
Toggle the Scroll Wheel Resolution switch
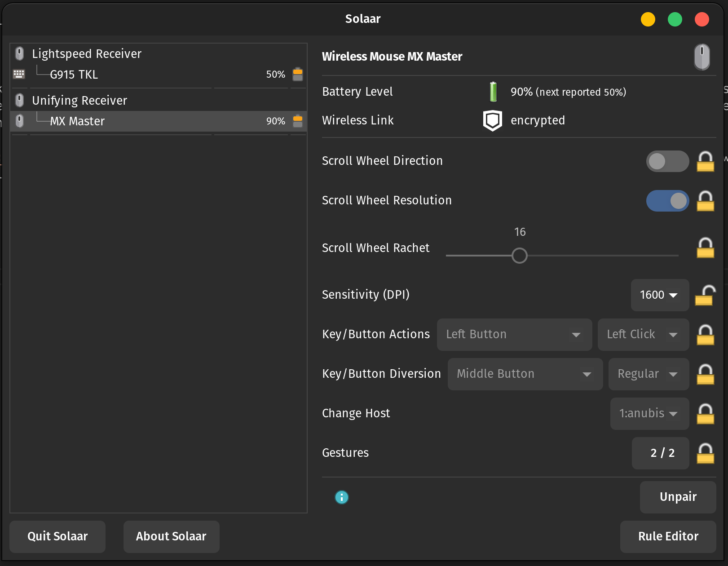pos(667,201)
